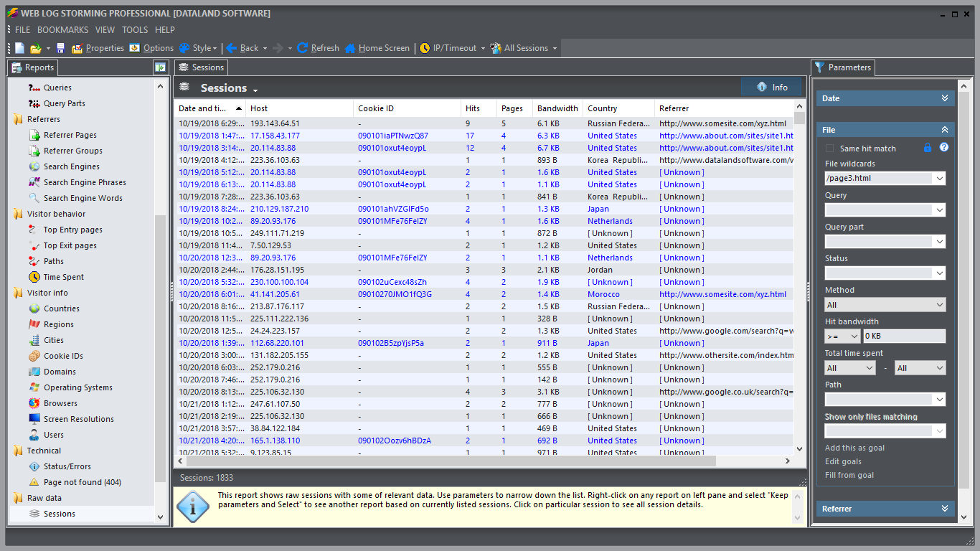Open the File wildcards dropdown
Viewport: 980px width, 551px height.
939,179
